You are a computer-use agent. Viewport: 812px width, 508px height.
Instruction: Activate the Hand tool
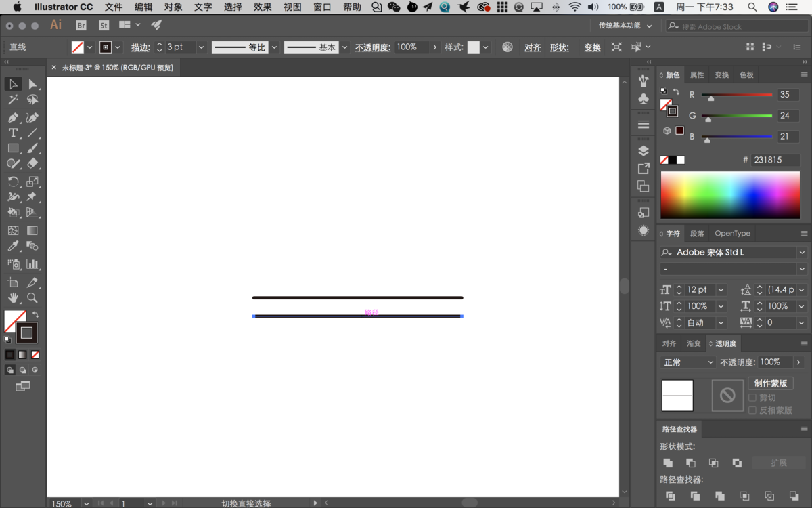(13, 298)
